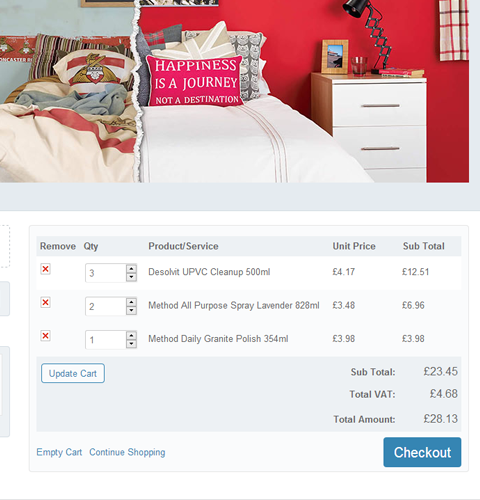Proceed with the Checkout button
Viewport: 480px width, 500px height.
point(422,452)
